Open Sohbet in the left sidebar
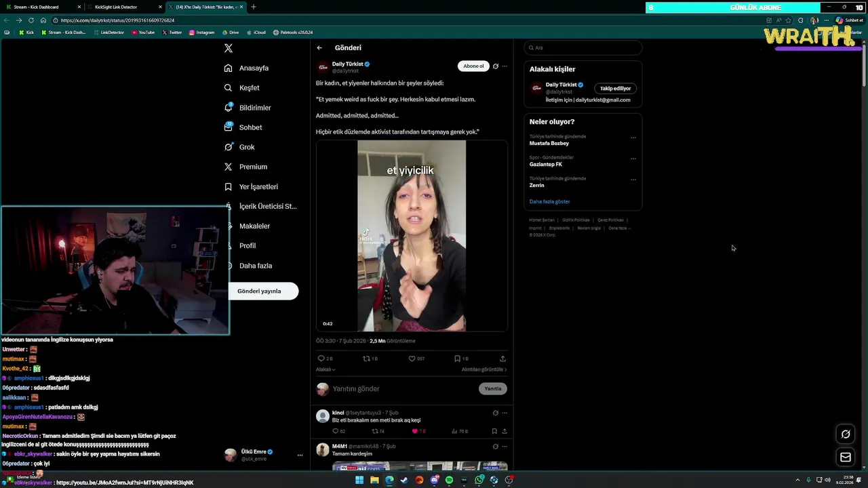The image size is (868, 488). coord(243,127)
